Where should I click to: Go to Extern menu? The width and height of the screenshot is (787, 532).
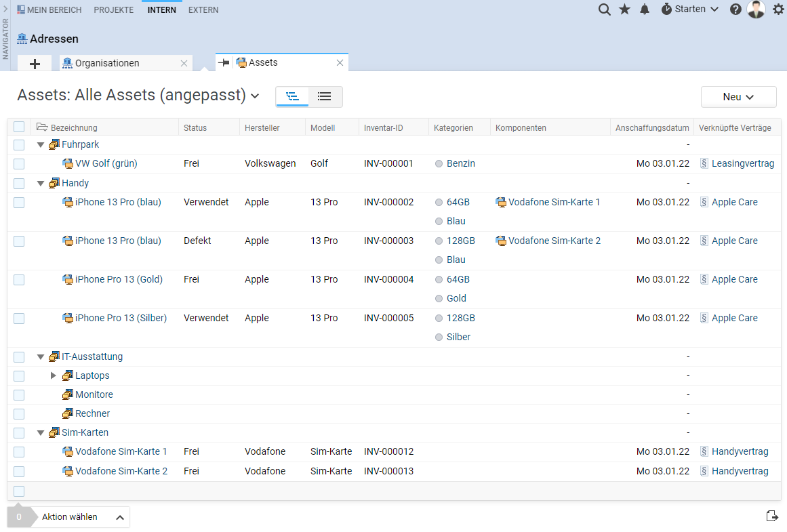point(203,10)
